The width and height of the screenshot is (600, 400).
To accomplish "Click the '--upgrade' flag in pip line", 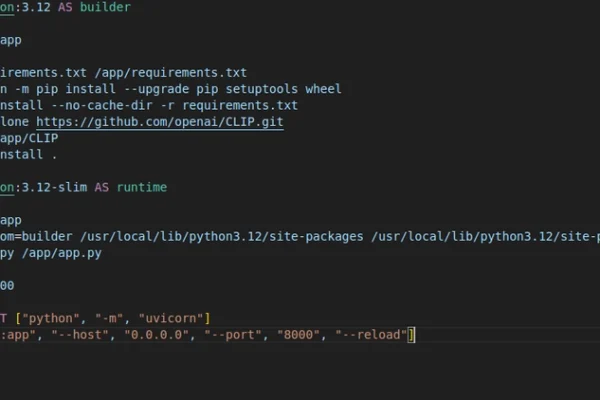I will point(156,89).
